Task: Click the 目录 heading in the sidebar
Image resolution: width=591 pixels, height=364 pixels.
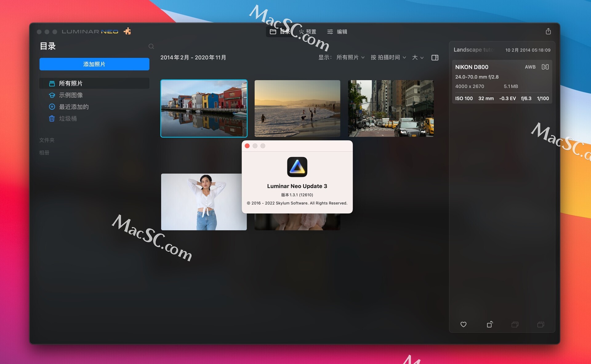Action: (x=48, y=46)
